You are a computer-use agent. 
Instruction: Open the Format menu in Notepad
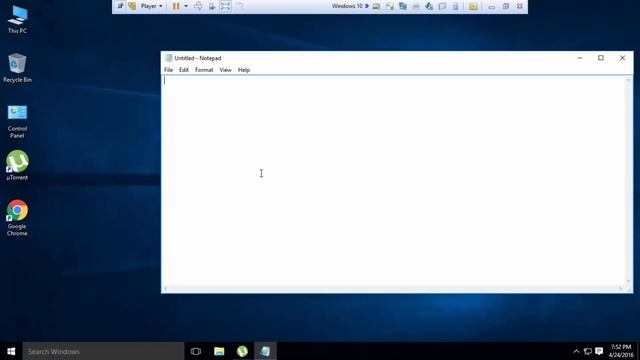tap(204, 70)
